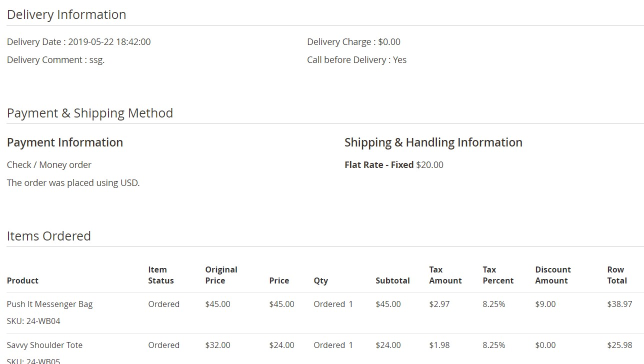Click the Shipping & Handling Information subheading
The width and height of the screenshot is (644, 364).
click(x=433, y=142)
